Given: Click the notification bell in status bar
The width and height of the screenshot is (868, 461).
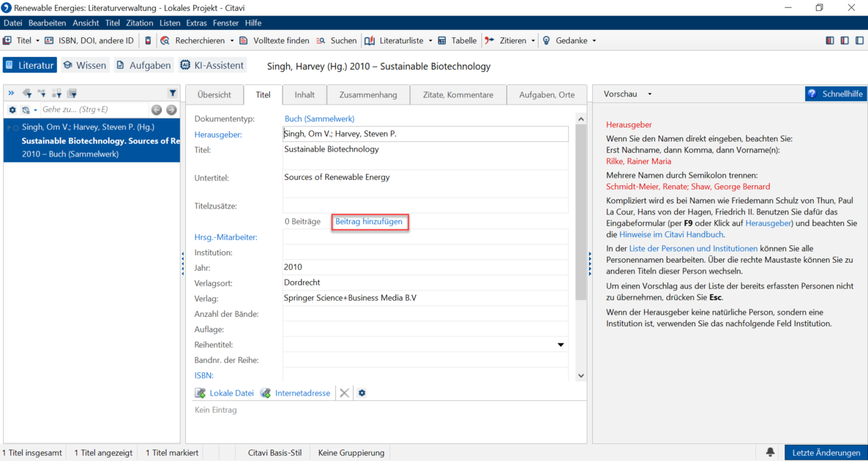Looking at the screenshot, I should click(x=770, y=452).
